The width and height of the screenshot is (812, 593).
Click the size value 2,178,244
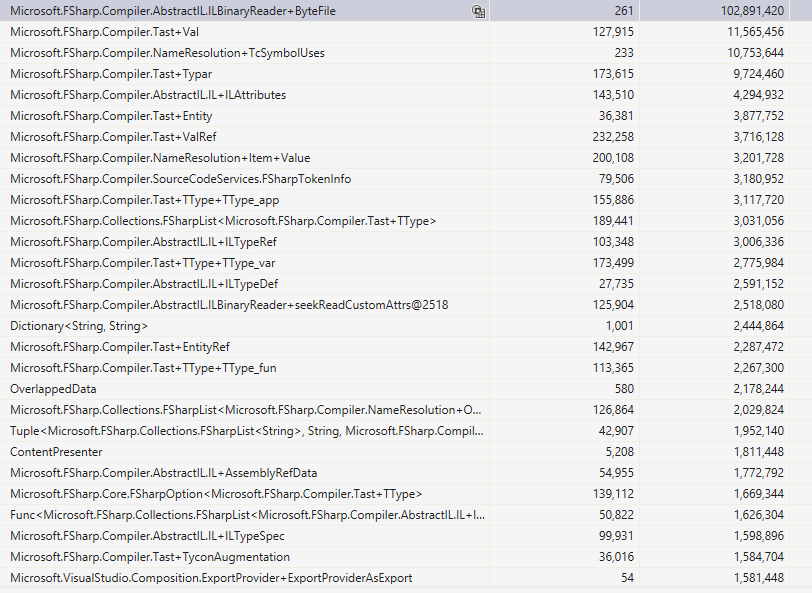pyautogui.click(x=759, y=388)
